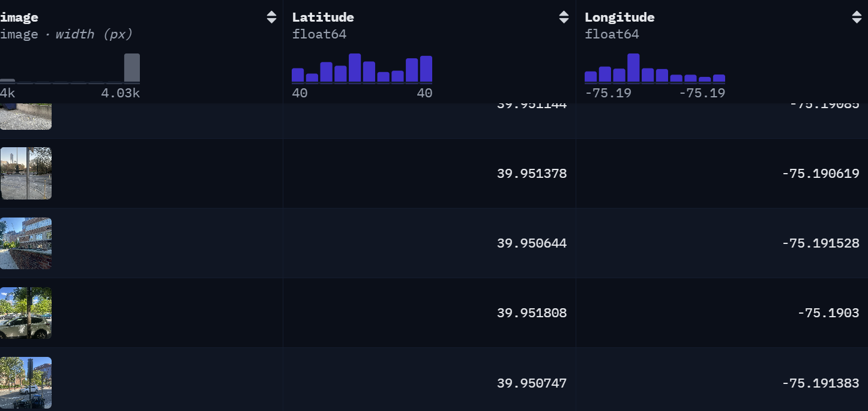Click the rightmost bar of the Longitude histogram
The height and width of the screenshot is (411, 868).
tap(719, 78)
